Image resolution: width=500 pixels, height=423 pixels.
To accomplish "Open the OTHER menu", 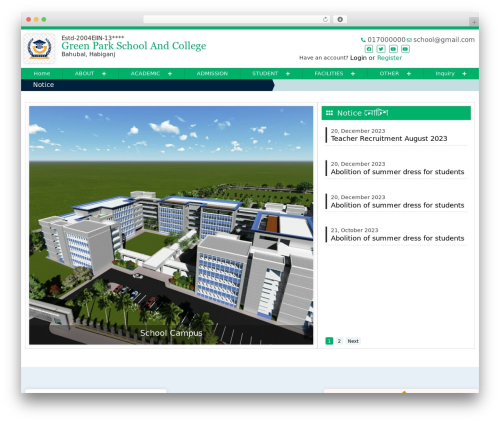I will click(x=389, y=74).
